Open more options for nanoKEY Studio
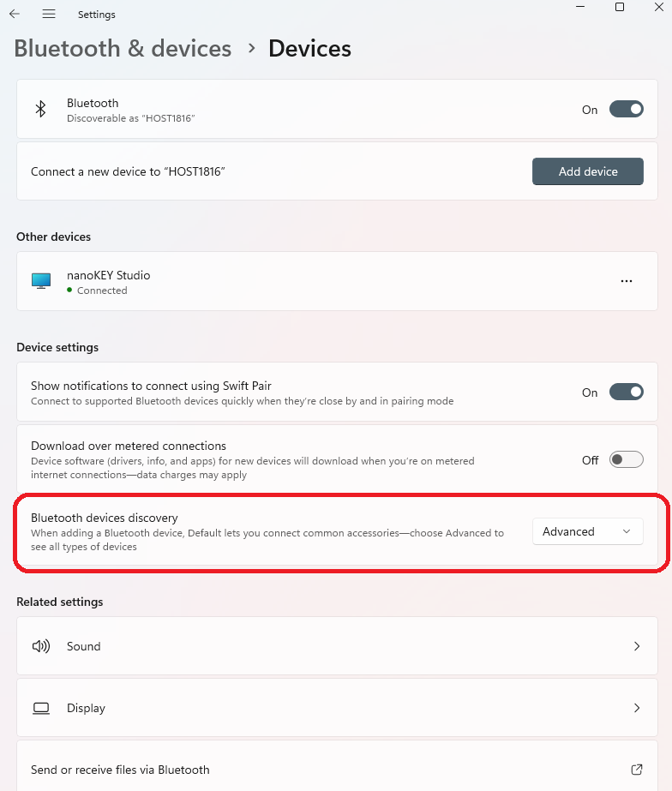Screen dimensions: 672x791 point(626,281)
